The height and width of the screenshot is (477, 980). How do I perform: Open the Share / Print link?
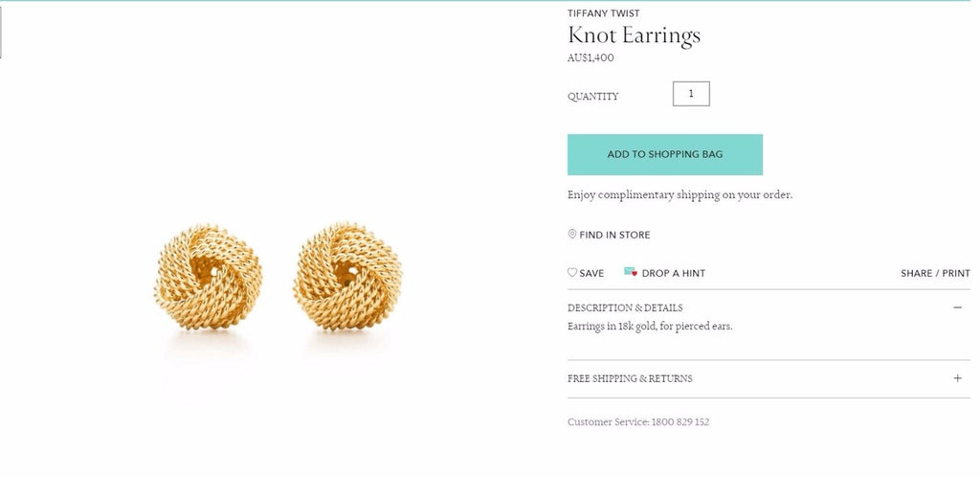935,273
